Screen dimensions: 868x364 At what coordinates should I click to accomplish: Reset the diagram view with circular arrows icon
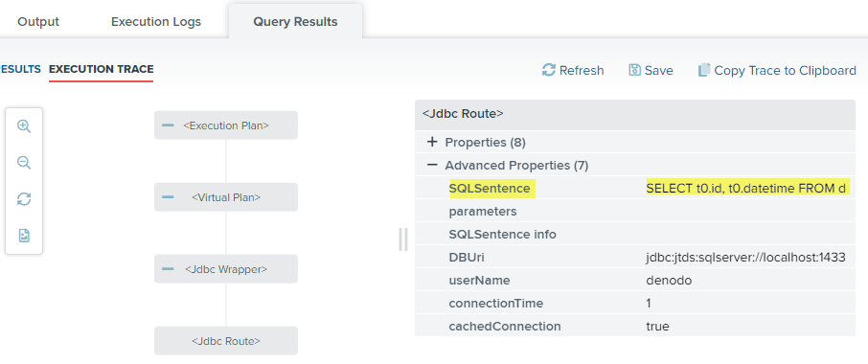24,199
